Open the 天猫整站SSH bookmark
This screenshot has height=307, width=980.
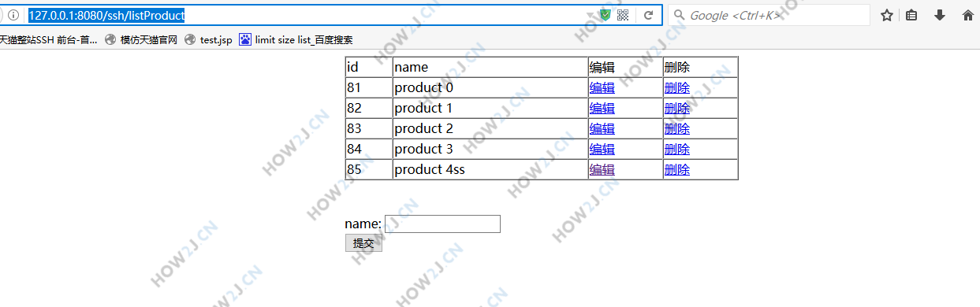tap(49, 39)
